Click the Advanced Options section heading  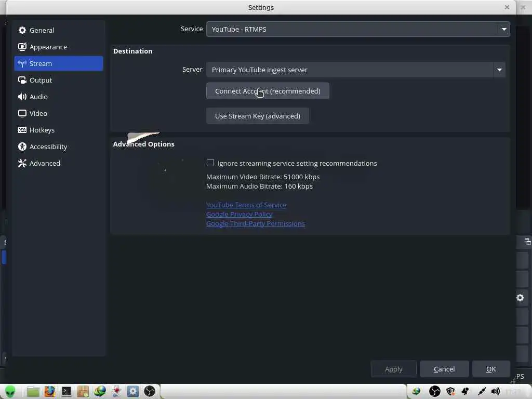click(x=143, y=144)
